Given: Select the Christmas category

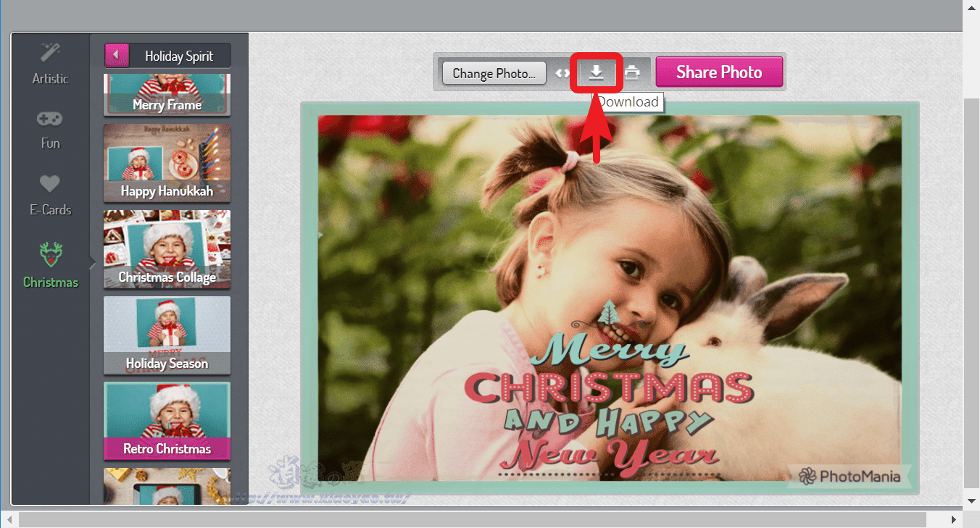Looking at the screenshot, I should coord(50,266).
